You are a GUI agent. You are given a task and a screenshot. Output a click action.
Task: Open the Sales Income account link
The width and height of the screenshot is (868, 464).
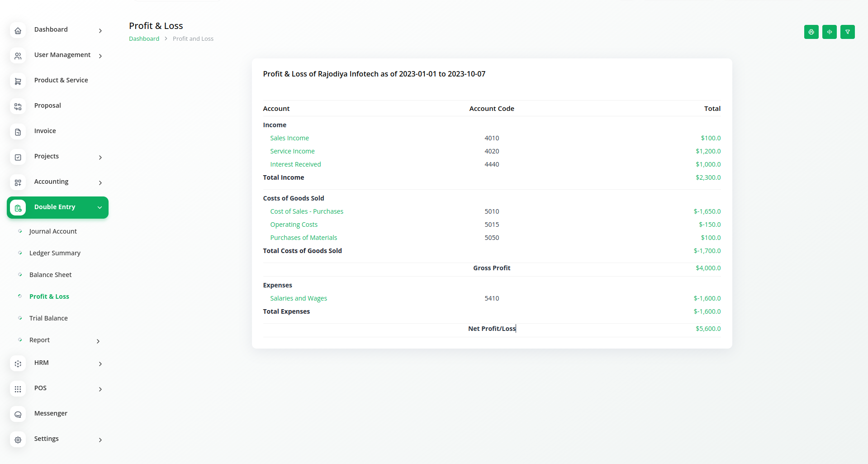(x=289, y=138)
